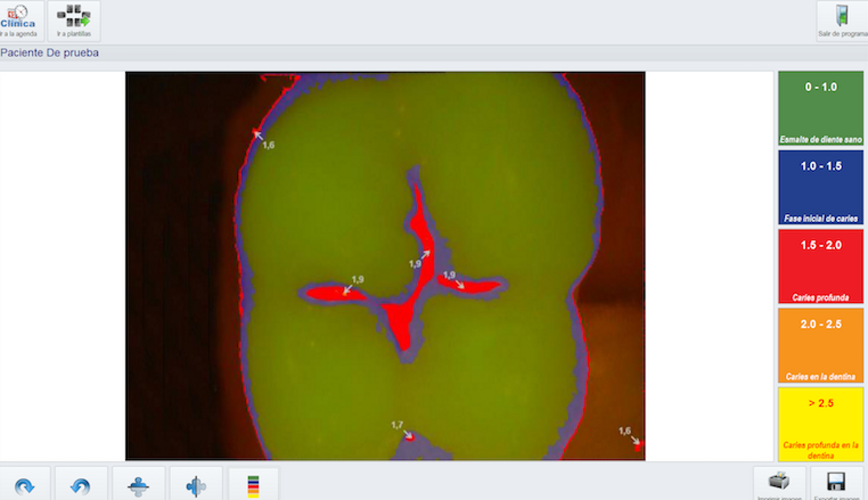The height and width of the screenshot is (500, 868).
Task: Select the orange 2.0 - 2.5 dentin caries swatch
Action: 820,345
